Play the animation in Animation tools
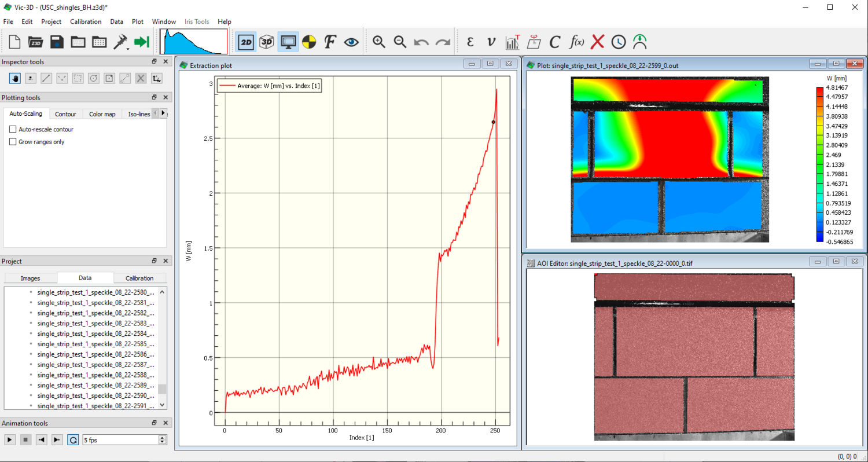 [x=10, y=439]
